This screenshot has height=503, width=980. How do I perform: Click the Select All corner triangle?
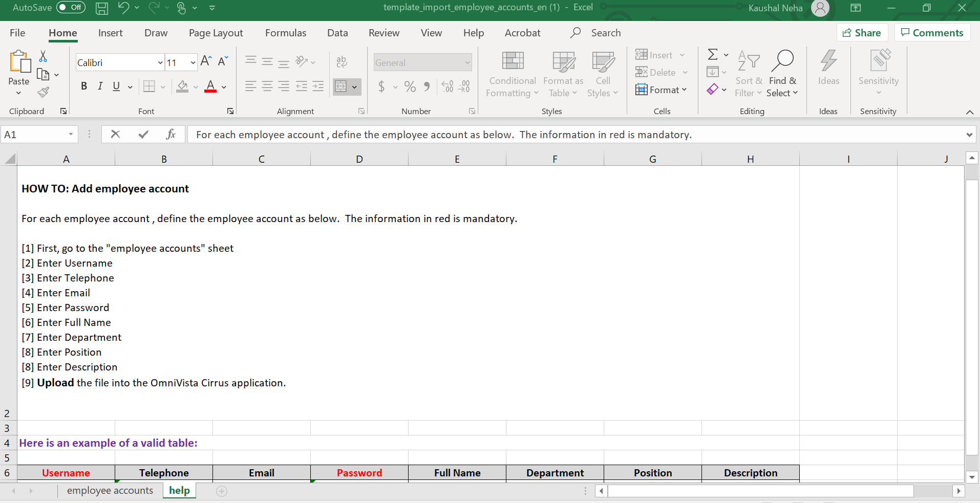click(x=10, y=159)
